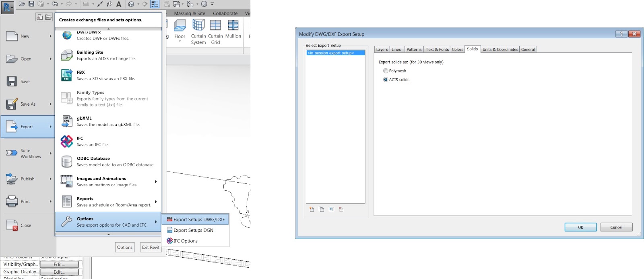The height and width of the screenshot is (279, 644).
Task: Click Edit button for Visibility/Graphics
Action: [59, 264]
